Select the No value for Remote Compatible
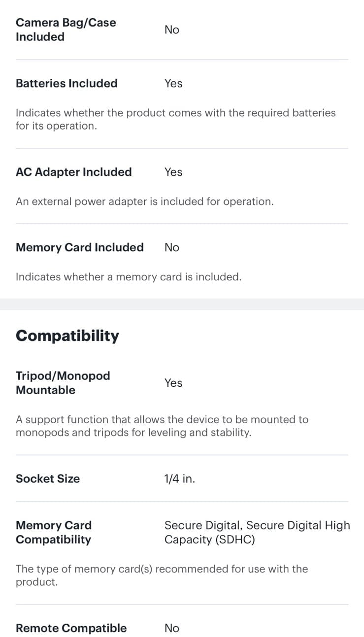The width and height of the screenshot is (364, 637). coord(172,628)
